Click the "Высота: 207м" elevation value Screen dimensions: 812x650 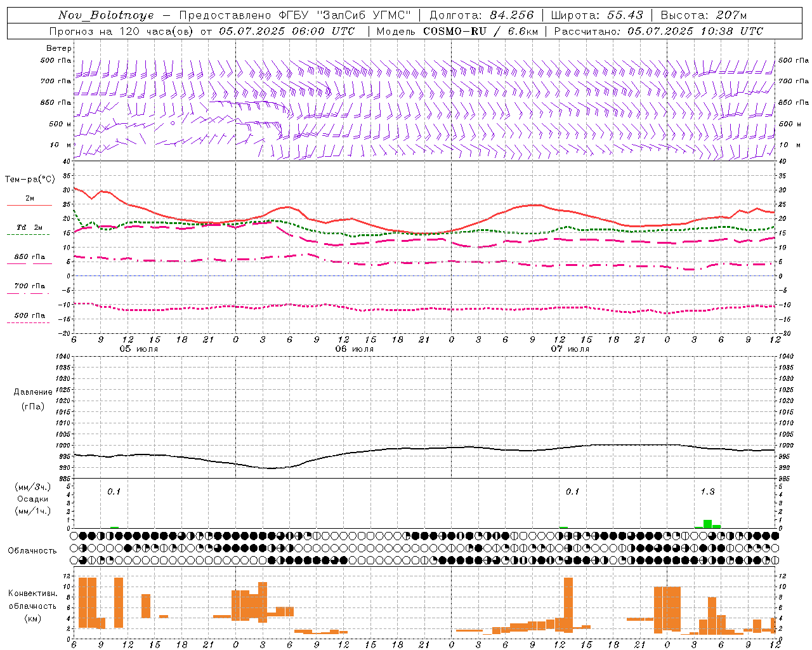(704, 15)
